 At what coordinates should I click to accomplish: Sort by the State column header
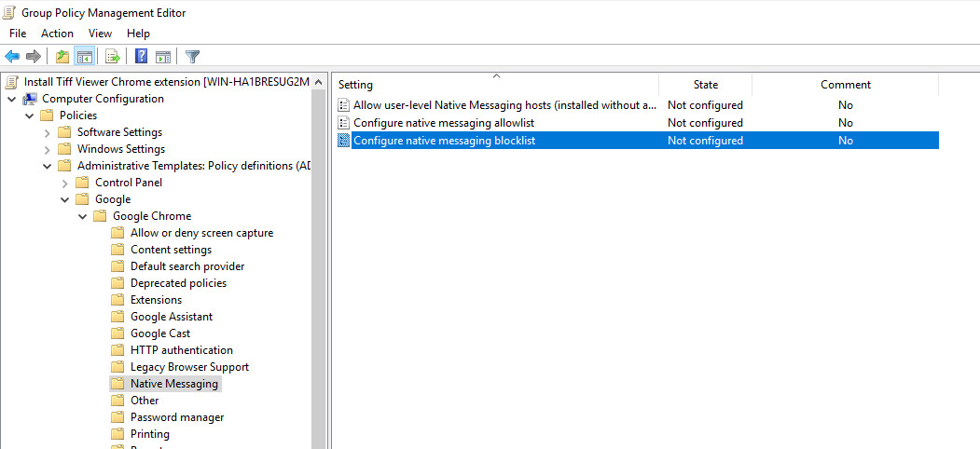705,85
